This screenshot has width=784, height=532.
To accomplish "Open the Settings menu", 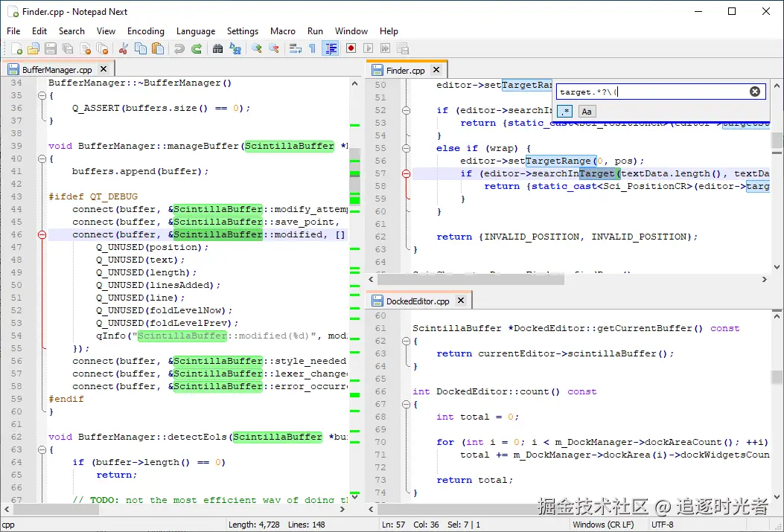I will (x=243, y=31).
